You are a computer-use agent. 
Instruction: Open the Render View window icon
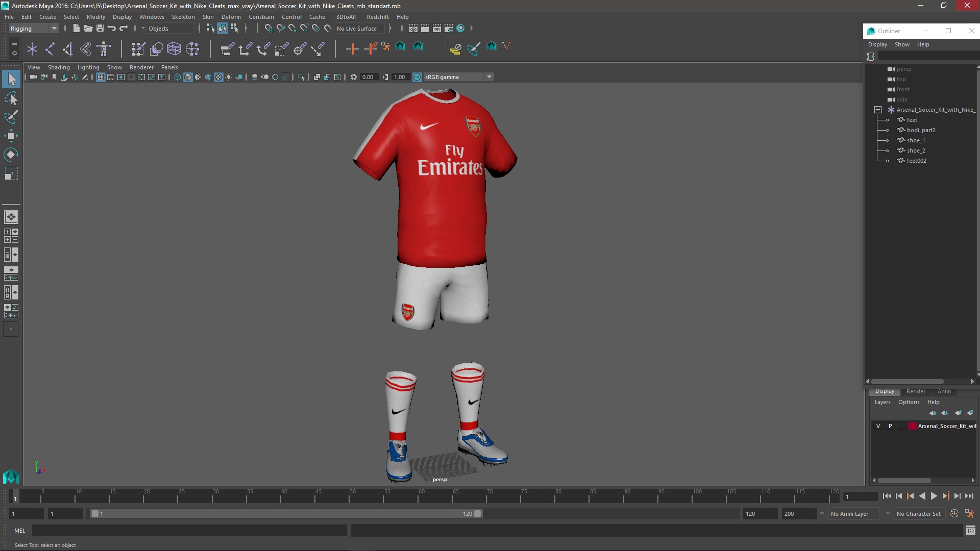coord(413,29)
